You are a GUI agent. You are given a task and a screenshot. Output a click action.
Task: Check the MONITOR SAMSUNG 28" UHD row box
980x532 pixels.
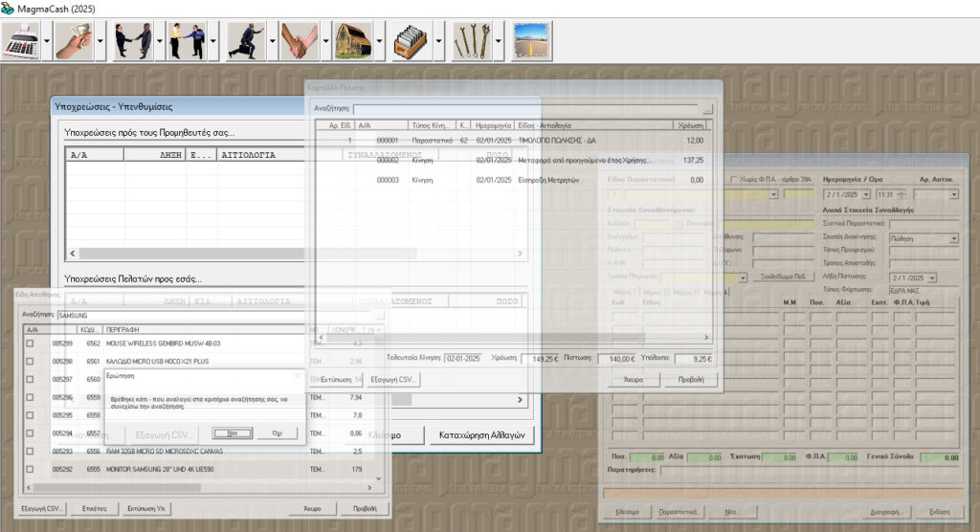coord(30,469)
